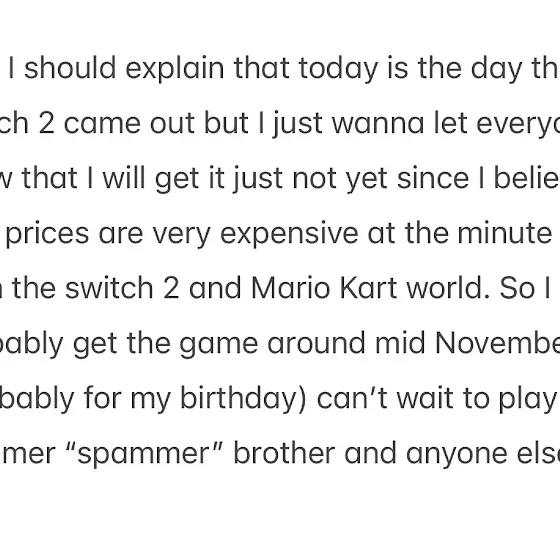Click the word "Kart"
Viewport: 560px width, 560px height.
[368, 288]
